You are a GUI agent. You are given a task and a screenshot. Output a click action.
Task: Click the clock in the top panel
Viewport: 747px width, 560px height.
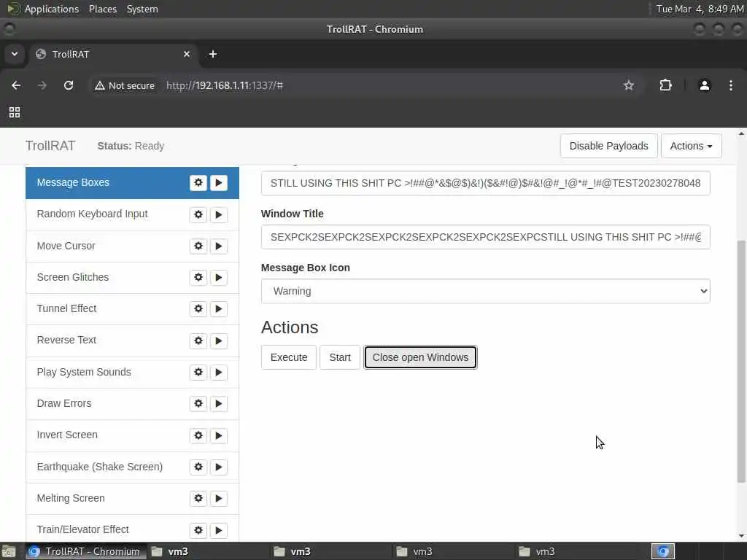(700, 9)
